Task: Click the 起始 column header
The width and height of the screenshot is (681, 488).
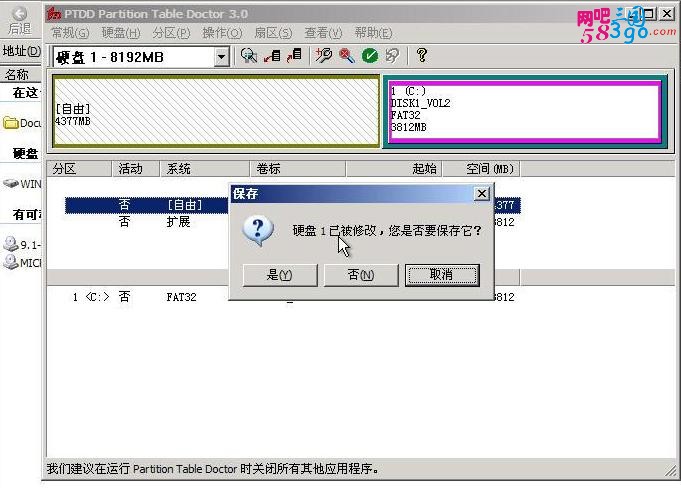Action: 394,168
